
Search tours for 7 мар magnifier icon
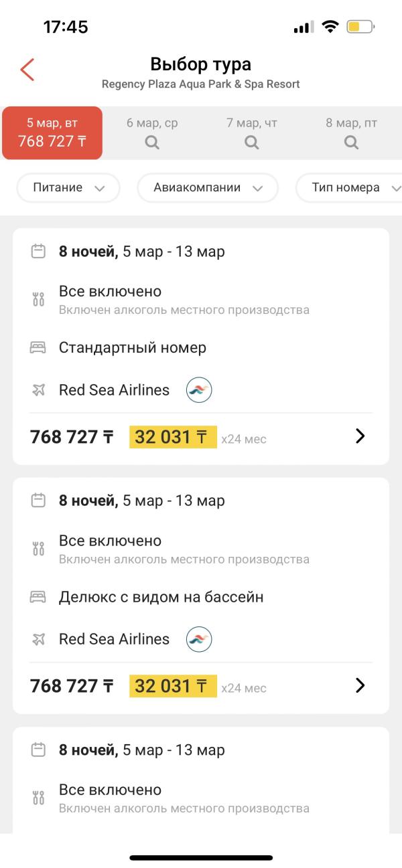[251, 142]
